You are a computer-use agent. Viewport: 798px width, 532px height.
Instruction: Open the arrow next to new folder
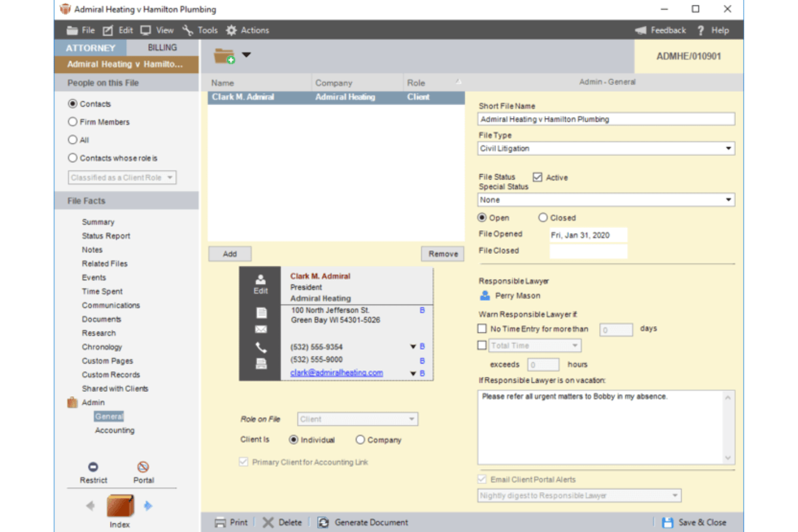(x=246, y=54)
